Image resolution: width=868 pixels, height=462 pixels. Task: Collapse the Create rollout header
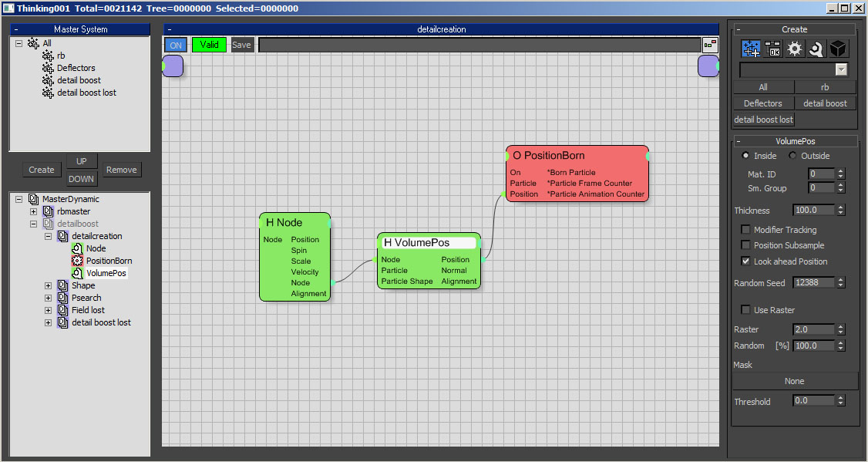point(794,29)
